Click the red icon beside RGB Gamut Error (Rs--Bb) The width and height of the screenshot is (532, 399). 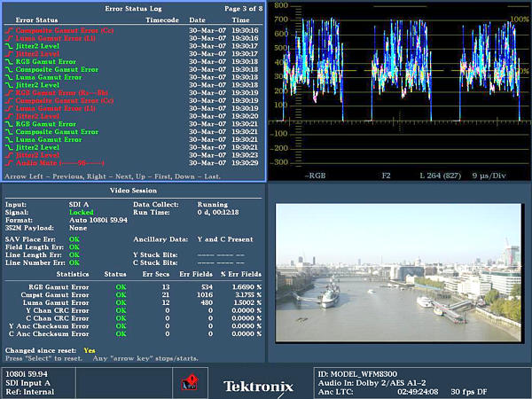point(11,91)
